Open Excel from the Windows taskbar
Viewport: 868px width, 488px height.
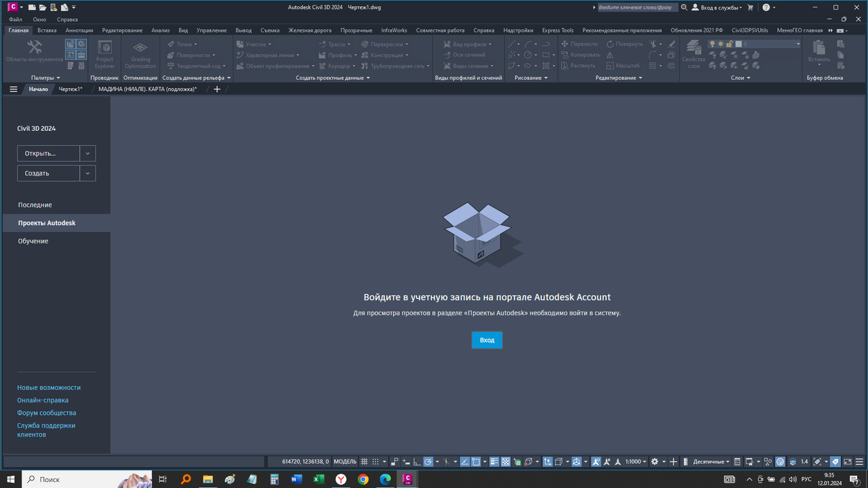[x=319, y=479]
